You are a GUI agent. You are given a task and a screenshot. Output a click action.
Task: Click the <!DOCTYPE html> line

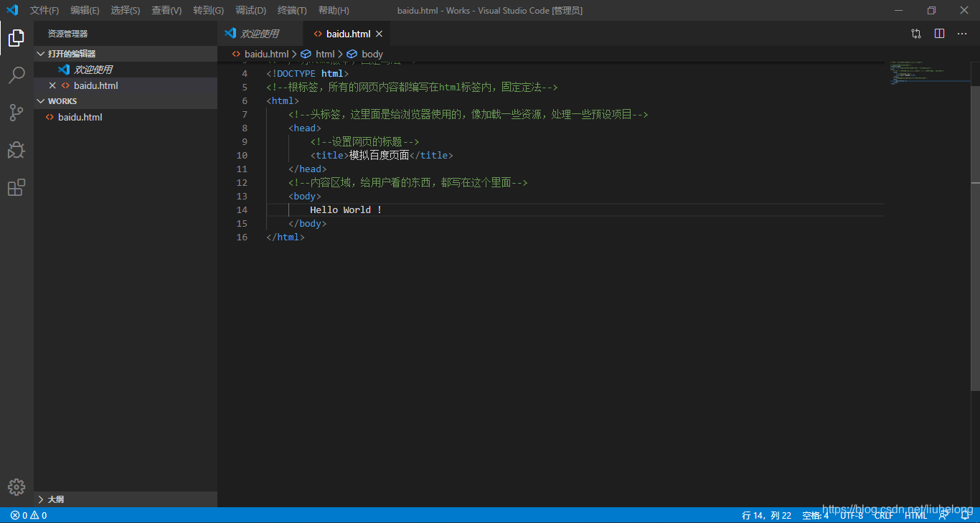pos(307,73)
